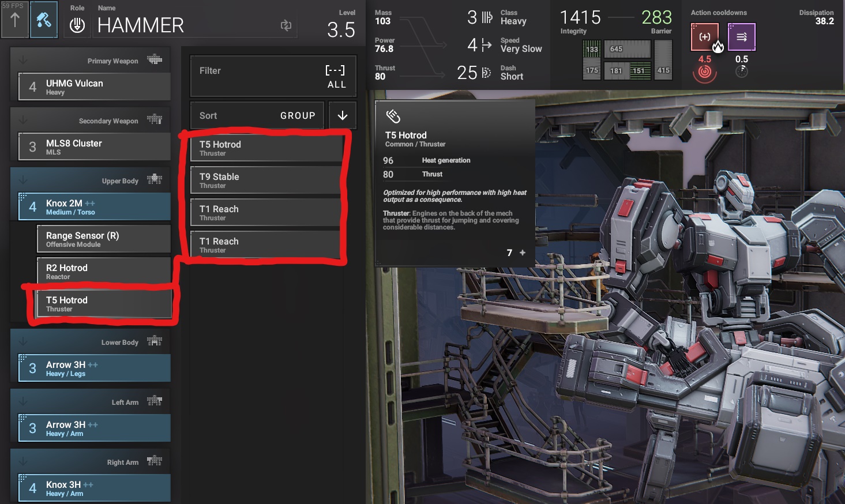Click the Very Slow speed label
The width and height of the screenshot is (845, 504).
pyautogui.click(x=521, y=49)
